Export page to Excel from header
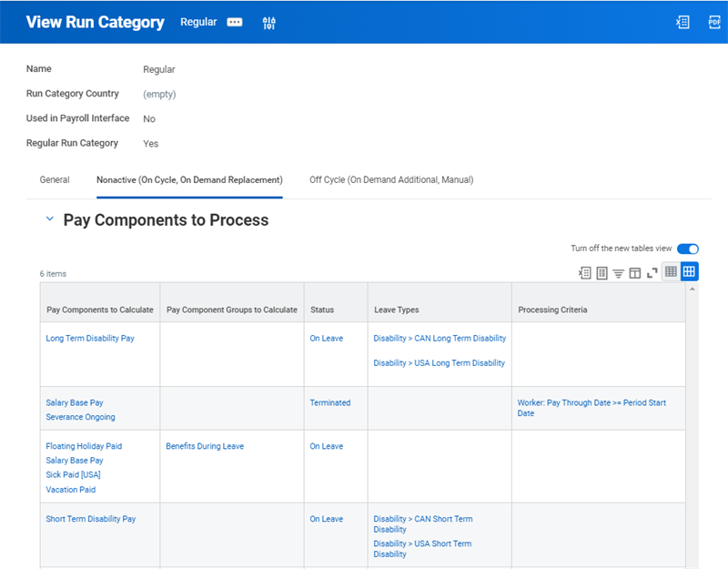The width and height of the screenshot is (728, 569). (682, 22)
